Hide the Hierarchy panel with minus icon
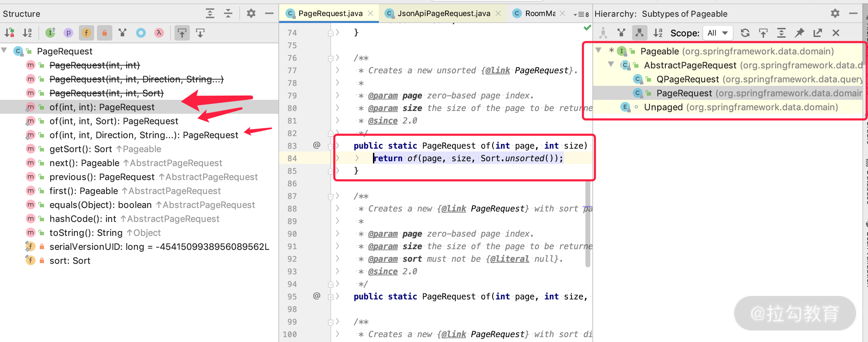Viewport: 868px width, 342px height. click(853, 14)
